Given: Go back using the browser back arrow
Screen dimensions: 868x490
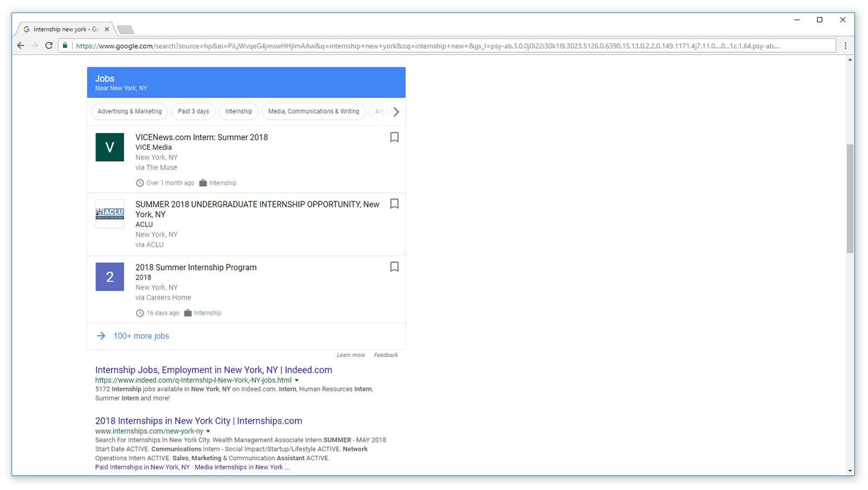Looking at the screenshot, I should (x=21, y=46).
